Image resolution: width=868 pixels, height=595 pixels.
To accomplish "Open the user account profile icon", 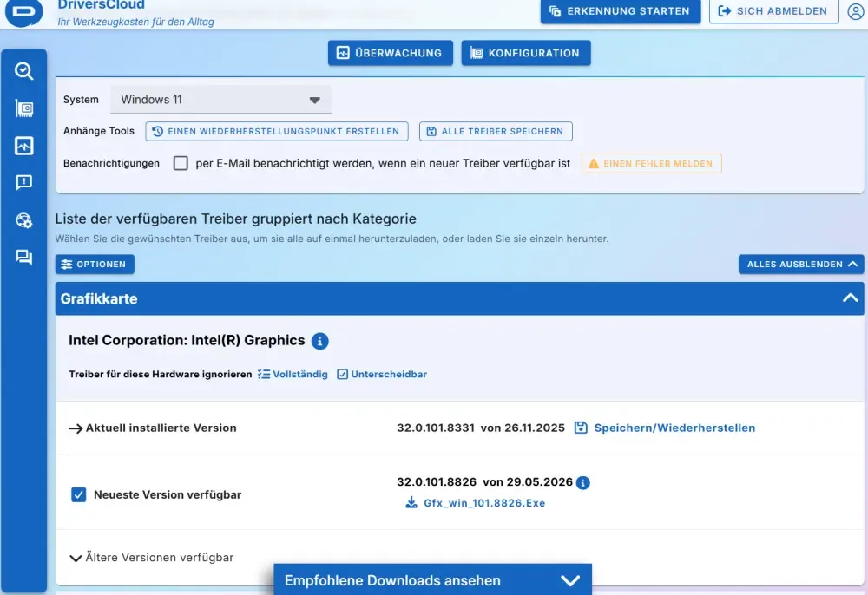I will [x=856, y=11].
